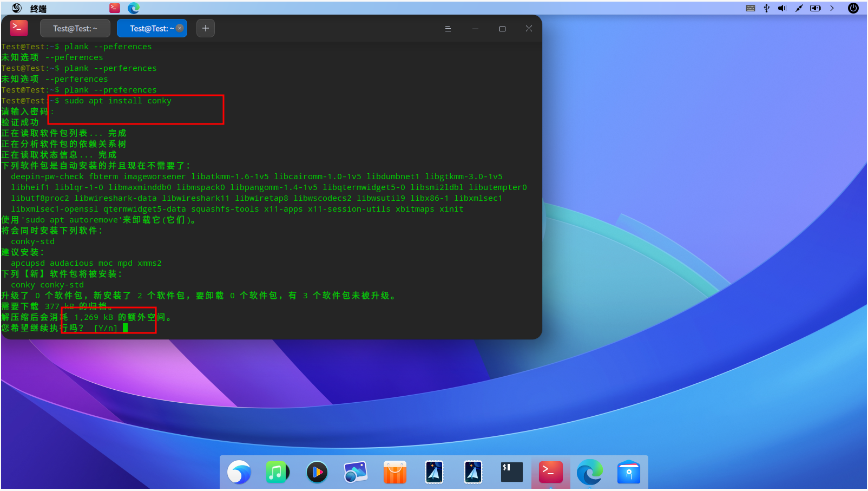Click the '建议安装:' heading line
This screenshot has height=491, width=868.
(23, 252)
